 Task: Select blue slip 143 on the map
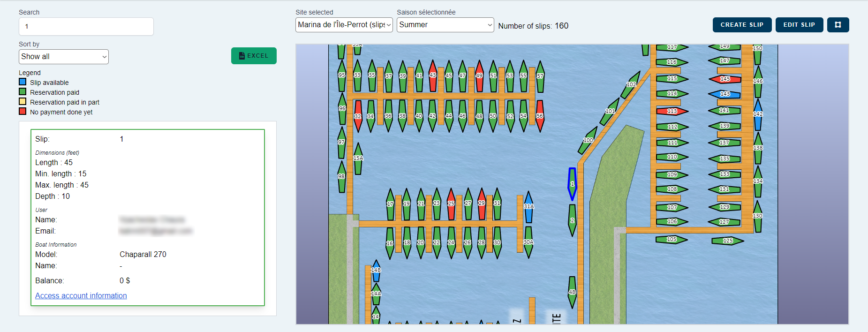pos(725,94)
